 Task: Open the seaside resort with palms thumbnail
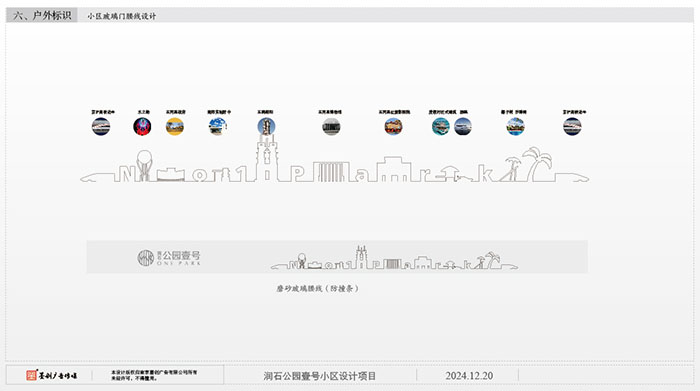click(516, 126)
